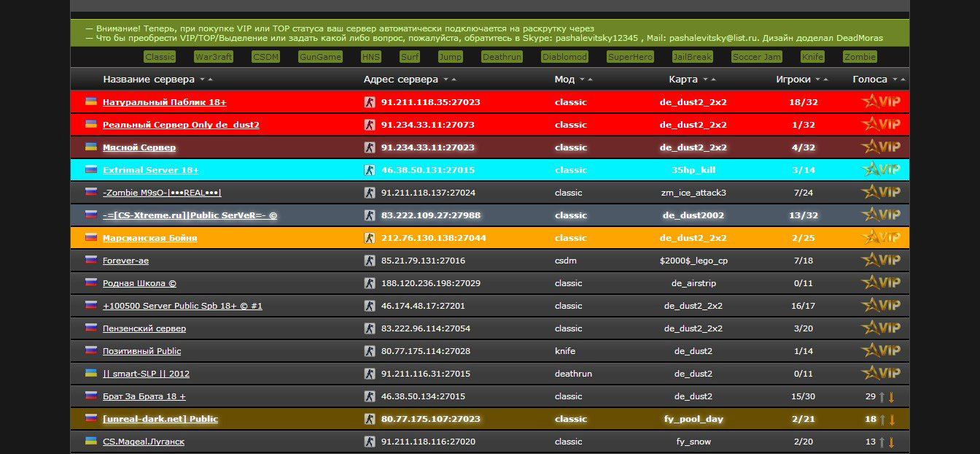Click the VIP badge on Позитивный Public row
The image size is (980, 454).
(x=880, y=350)
